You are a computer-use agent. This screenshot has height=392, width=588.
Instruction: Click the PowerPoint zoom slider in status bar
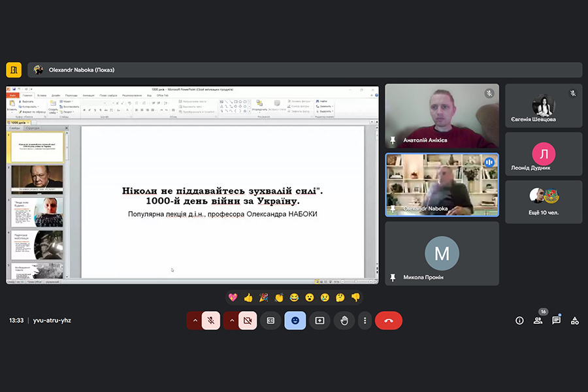pyautogui.click(x=356, y=282)
